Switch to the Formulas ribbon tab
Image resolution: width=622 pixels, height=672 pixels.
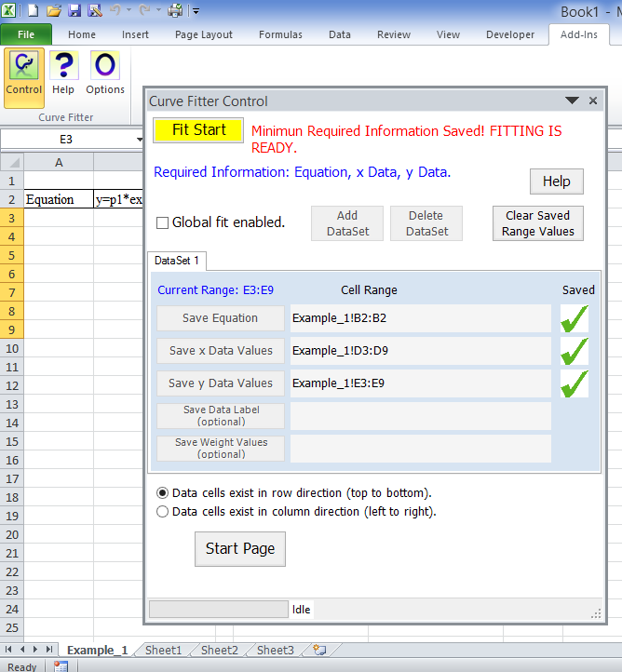pyautogui.click(x=280, y=34)
